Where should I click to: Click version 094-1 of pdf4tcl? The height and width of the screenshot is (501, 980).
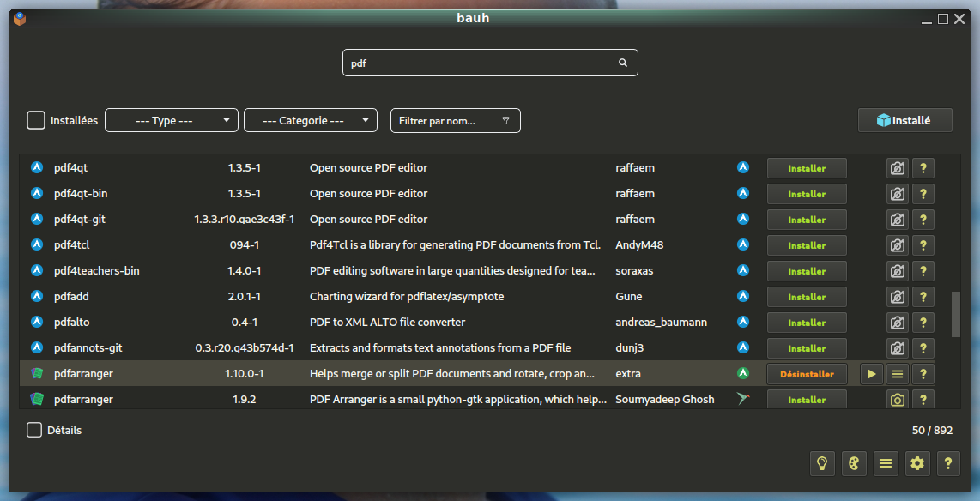(x=244, y=244)
